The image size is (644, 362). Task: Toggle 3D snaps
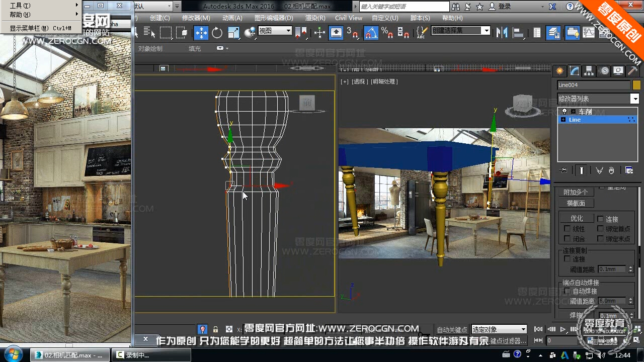353,33
